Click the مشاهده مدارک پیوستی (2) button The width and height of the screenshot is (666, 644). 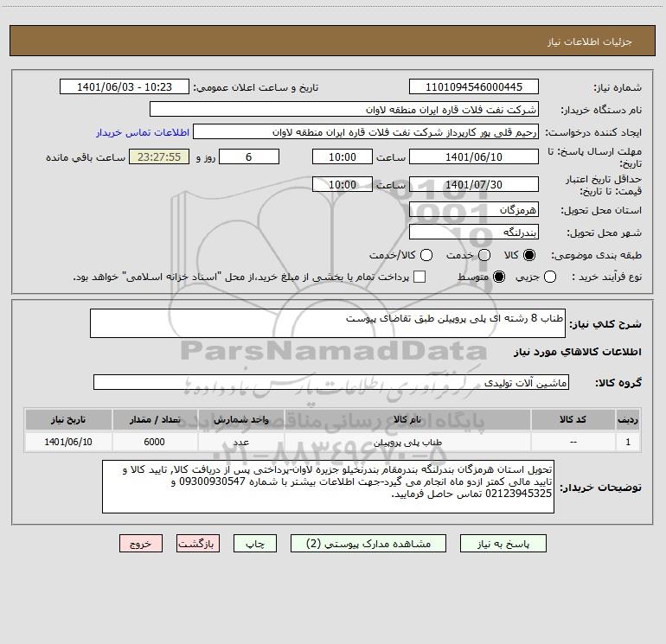[x=368, y=544]
